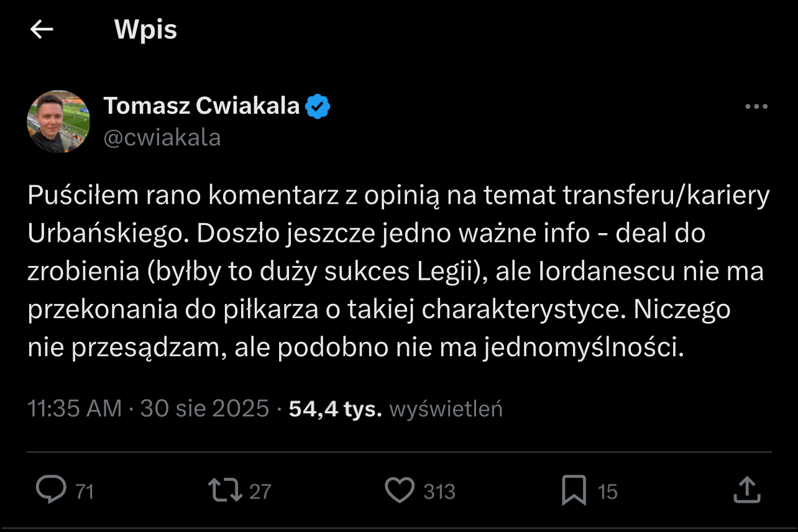This screenshot has height=532, width=798.
Task: Repost this post via retweet icon
Action: (x=225, y=490)
